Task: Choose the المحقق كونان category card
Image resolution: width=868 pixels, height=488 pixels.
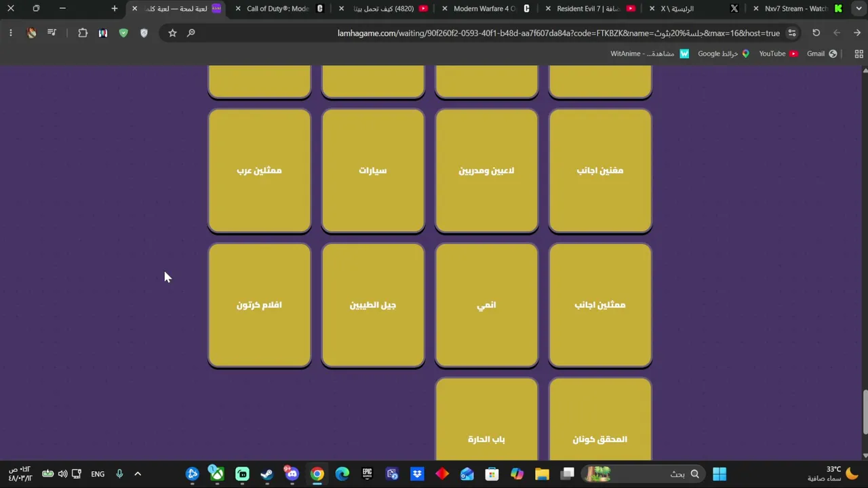Action: pyautogui.click(x=600, y=420)
